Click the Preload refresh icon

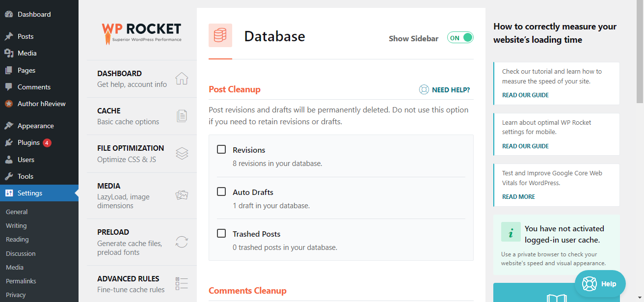click(x=182, y=242)
